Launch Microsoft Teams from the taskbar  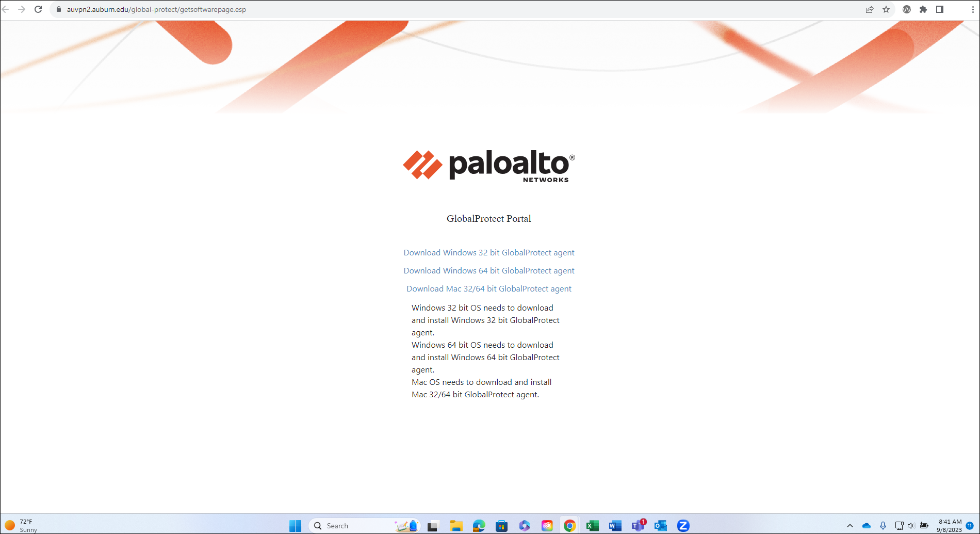[x=638, y=525]
